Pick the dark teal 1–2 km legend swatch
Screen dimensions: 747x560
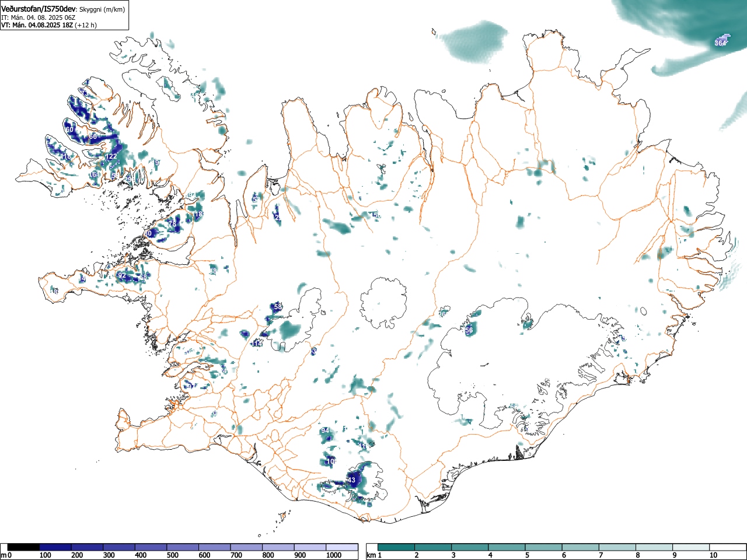click(397, 547)
